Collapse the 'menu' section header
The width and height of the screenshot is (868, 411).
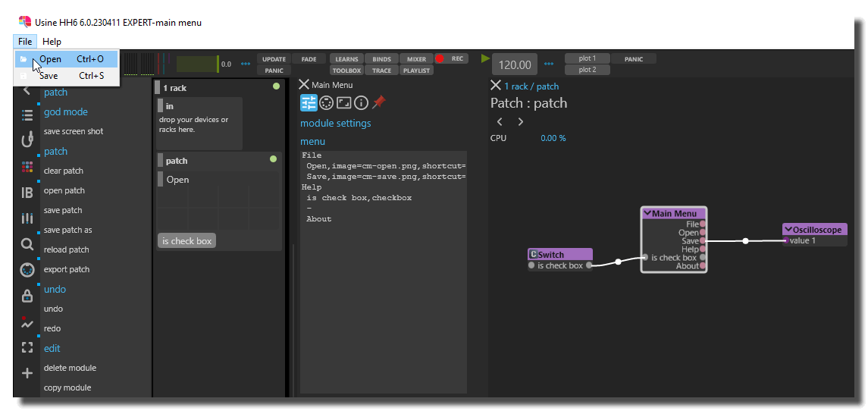click(313, 141)
